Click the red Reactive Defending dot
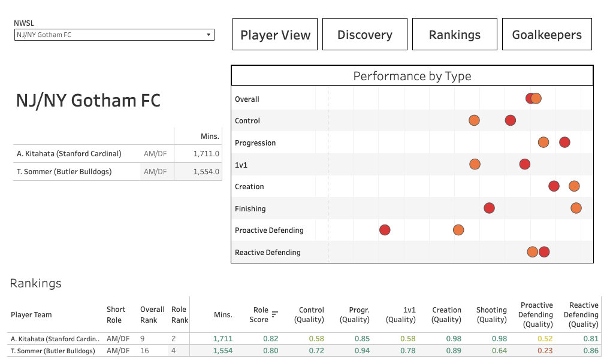 (x=544, y=251)
